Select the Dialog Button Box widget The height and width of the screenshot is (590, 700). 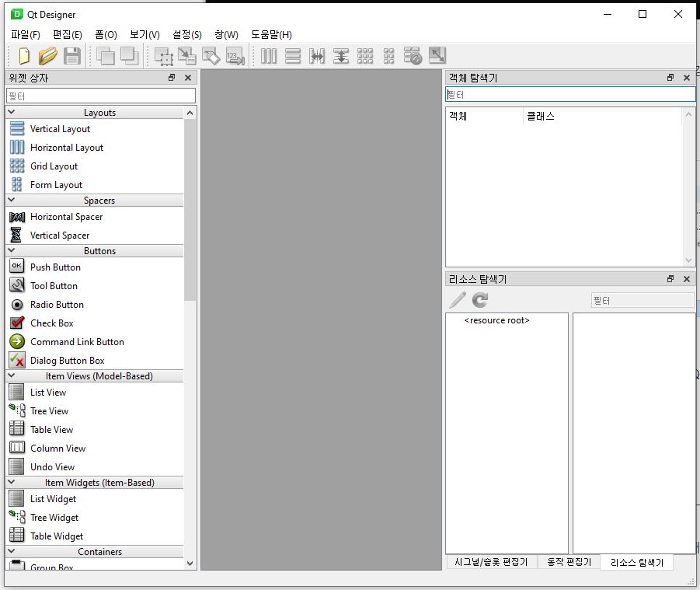pos(94,361)
